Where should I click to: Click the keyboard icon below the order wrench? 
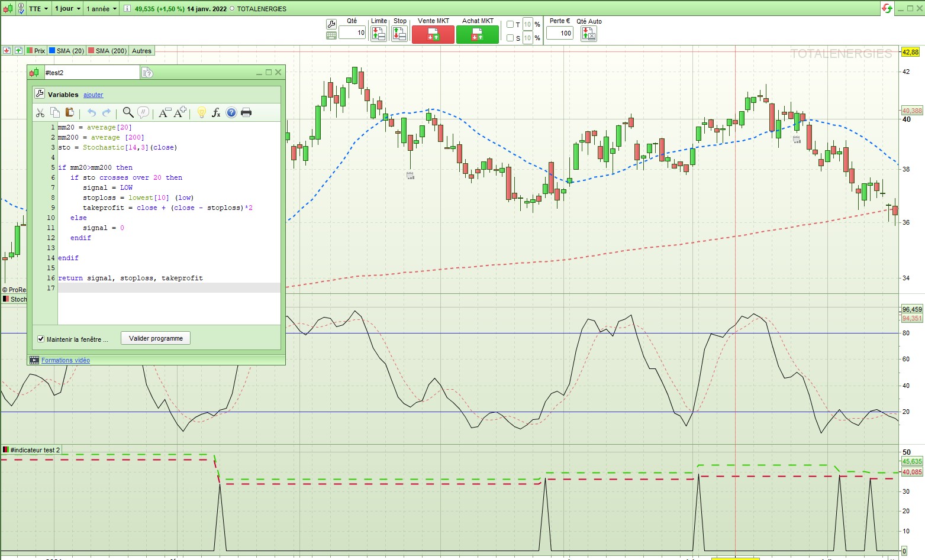pyautogui.click(x=331, y=35)
